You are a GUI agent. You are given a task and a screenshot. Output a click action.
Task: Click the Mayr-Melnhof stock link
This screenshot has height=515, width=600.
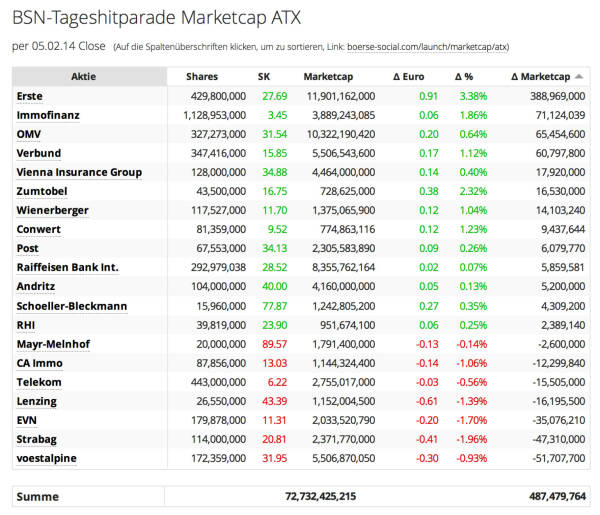(x=54, y=344)
